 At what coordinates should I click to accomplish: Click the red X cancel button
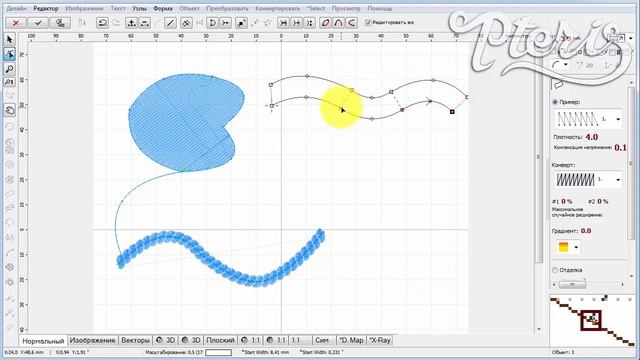coord(16,23)
